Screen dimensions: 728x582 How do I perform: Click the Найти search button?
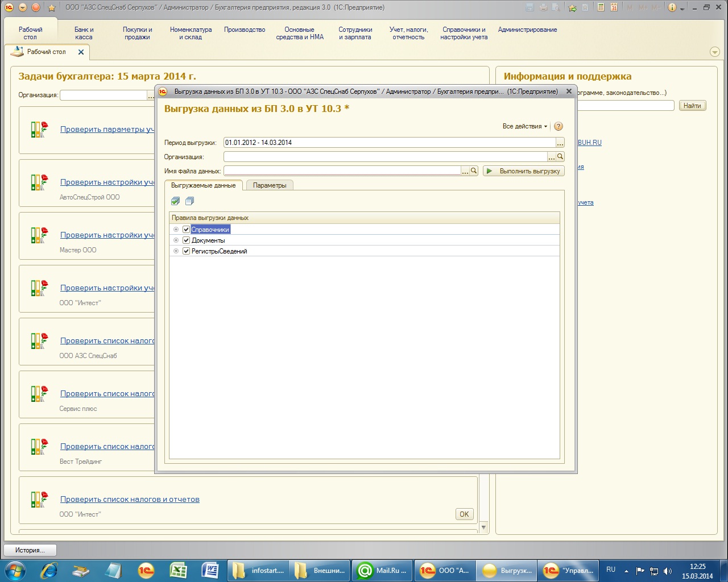[x=692, y=106]
